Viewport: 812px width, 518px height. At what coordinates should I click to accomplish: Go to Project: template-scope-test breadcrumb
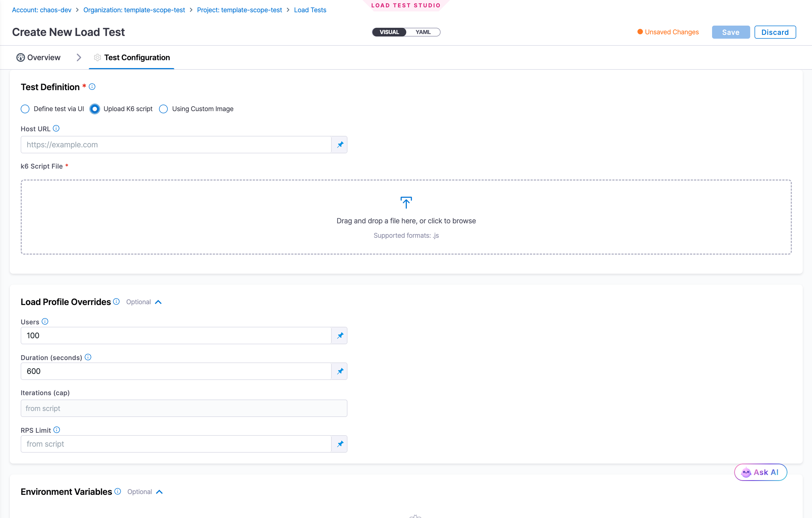(x=239, y=10)
